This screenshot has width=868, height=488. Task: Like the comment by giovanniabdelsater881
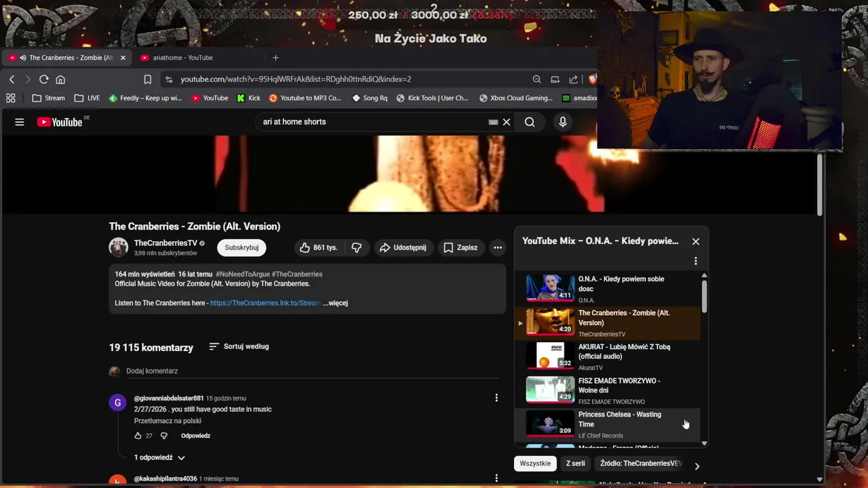click(138, 436)
